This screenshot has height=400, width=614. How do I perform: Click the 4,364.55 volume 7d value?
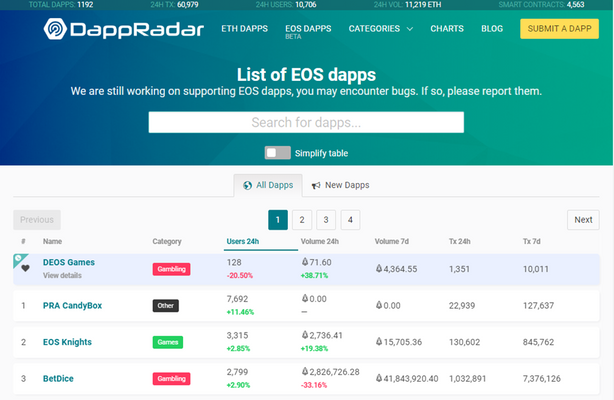pyautogui.click(x=396, y=269)
